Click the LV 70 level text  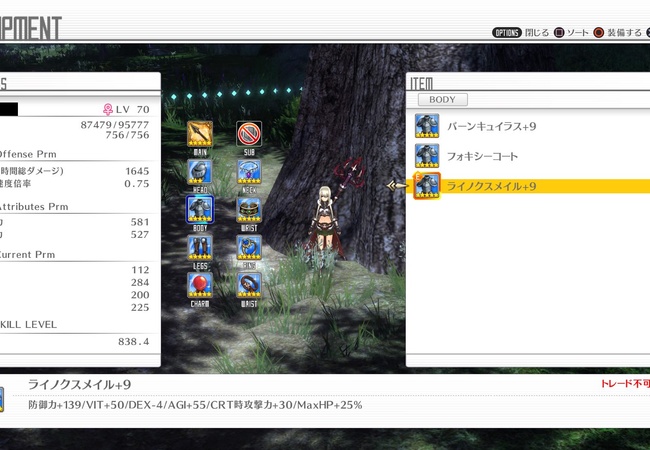(x=133, y=110)
